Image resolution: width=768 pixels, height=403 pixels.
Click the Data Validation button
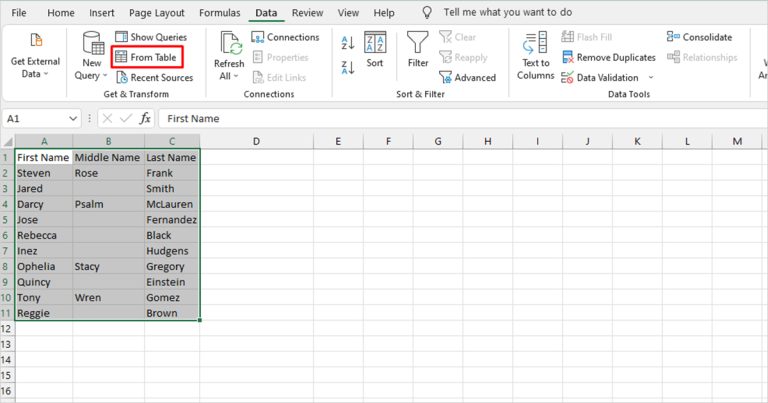pyautogui.click(x=600, y=77)
